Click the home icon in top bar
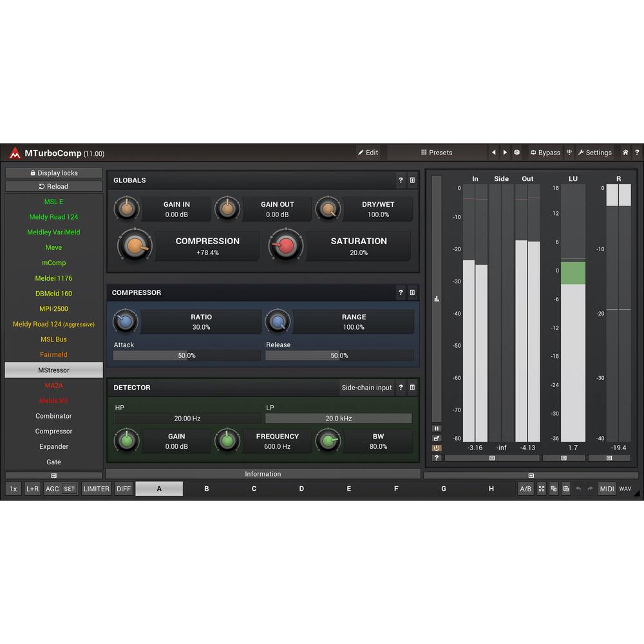644x644 pixels. [625, 153]
